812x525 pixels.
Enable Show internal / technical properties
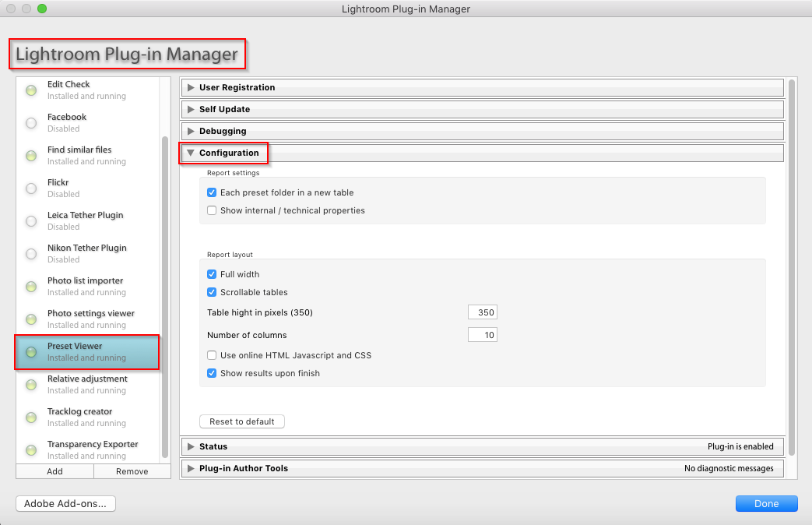(x=212, y=210)
